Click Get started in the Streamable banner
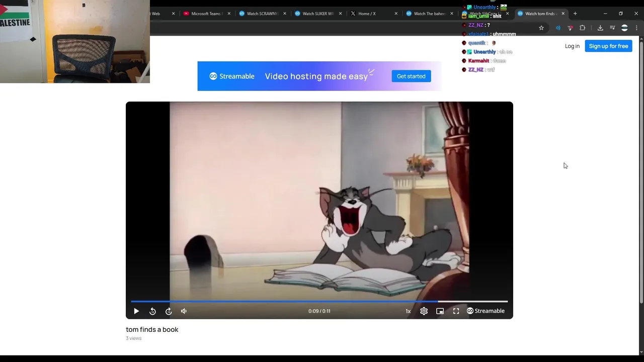 pos(411,76)
